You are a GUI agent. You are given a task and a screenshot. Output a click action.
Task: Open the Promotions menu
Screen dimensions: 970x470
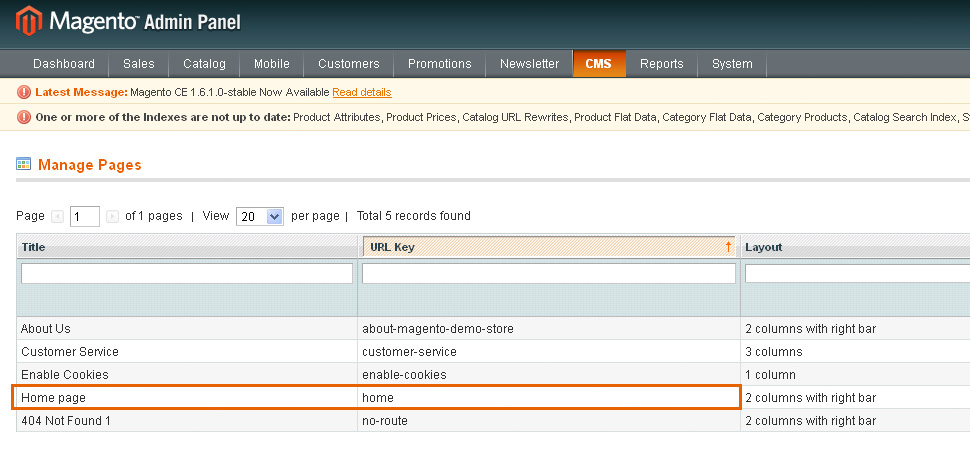click(440, 64)
